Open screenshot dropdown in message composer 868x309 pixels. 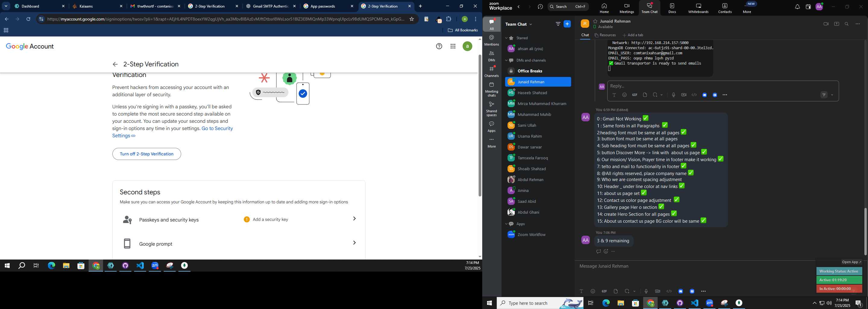tap(634, 291)
